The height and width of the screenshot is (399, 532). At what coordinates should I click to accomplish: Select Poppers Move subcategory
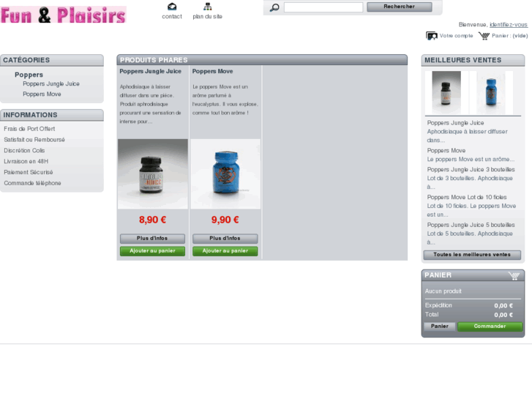(x=42, y=94)
